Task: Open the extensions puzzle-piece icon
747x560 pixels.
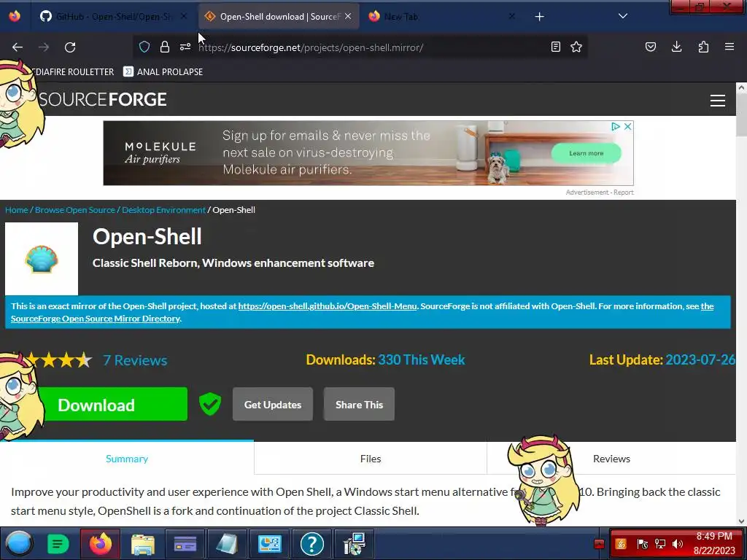Action: tap(703, 47)
